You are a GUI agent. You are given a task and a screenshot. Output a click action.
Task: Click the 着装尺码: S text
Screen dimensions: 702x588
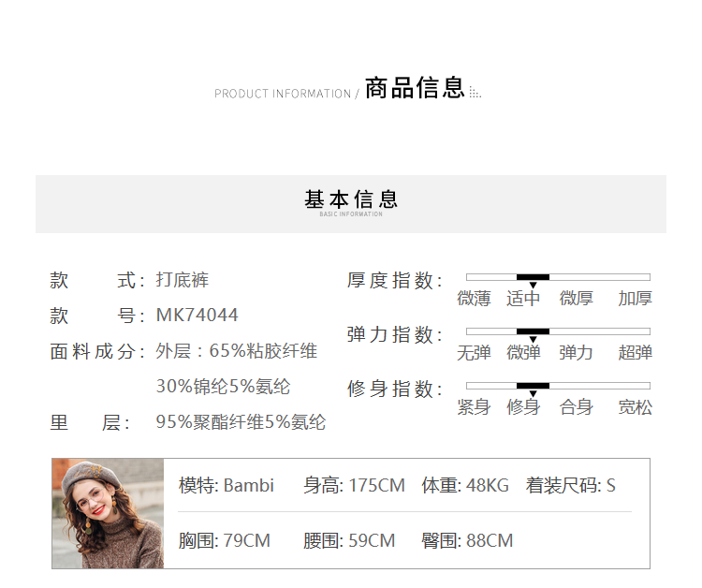click(x=571, y=485)
